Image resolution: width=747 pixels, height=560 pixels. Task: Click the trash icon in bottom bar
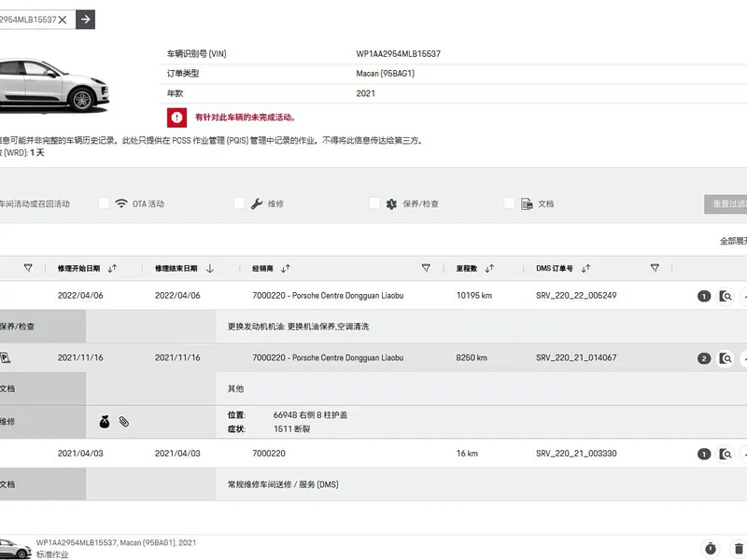coord(739,548)
